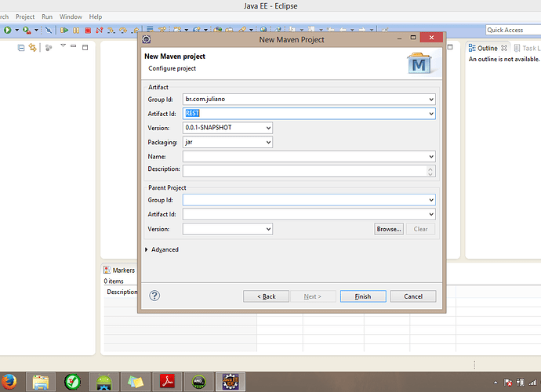Open Firefox from the taskbar
The height and width of the screenshot is (392, 541).
pyautogui.click(x=9, y=382)
